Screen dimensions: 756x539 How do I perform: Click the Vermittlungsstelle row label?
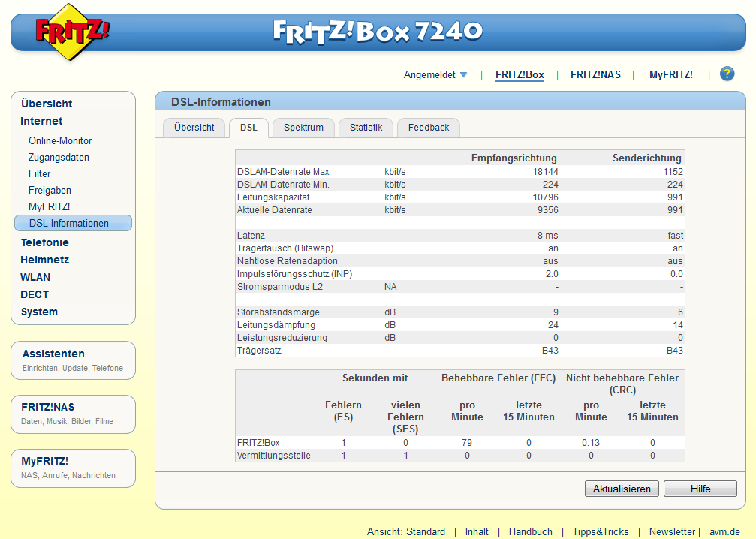tap(273, 456)
